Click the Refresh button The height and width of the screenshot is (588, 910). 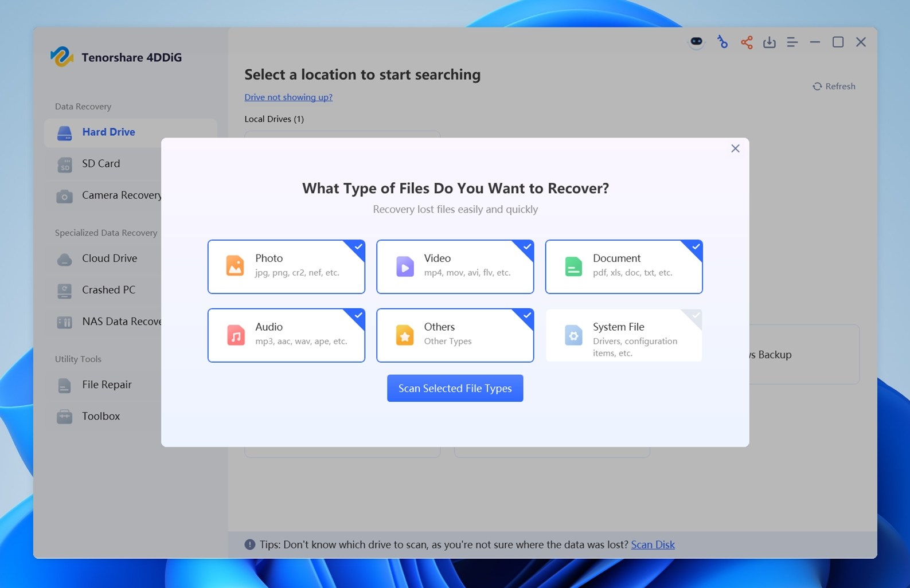pos(834,87)
